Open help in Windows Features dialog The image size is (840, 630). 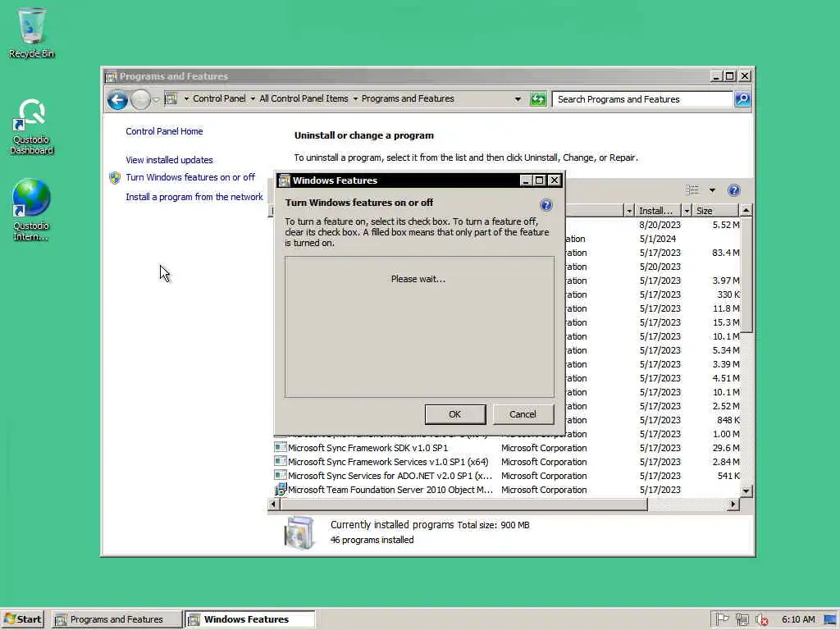click(546, 204)
